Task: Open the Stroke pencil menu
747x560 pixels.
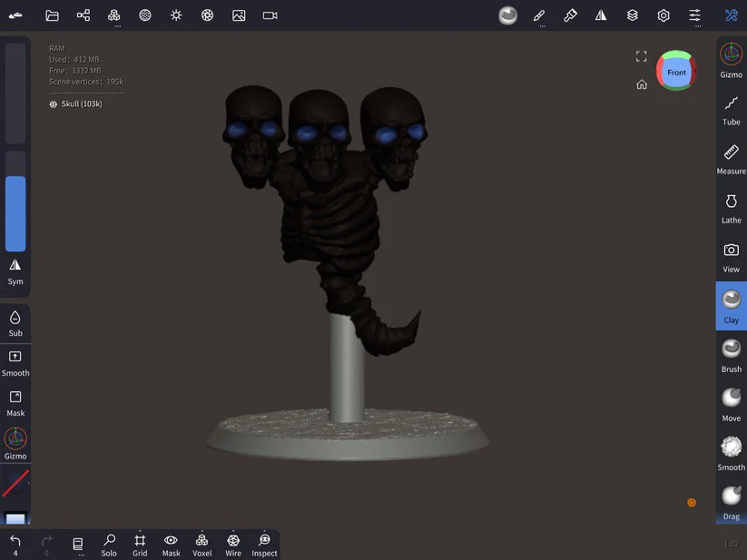Action: click(x=539, y=15)
